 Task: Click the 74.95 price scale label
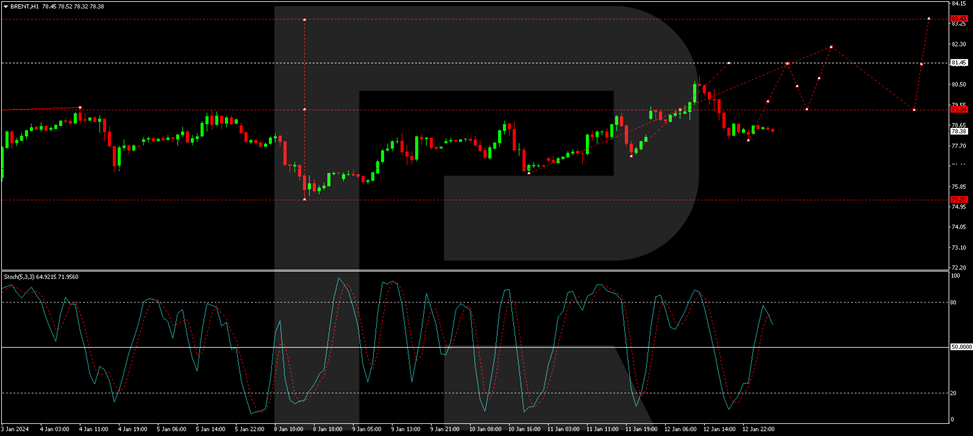click(959, 207)
